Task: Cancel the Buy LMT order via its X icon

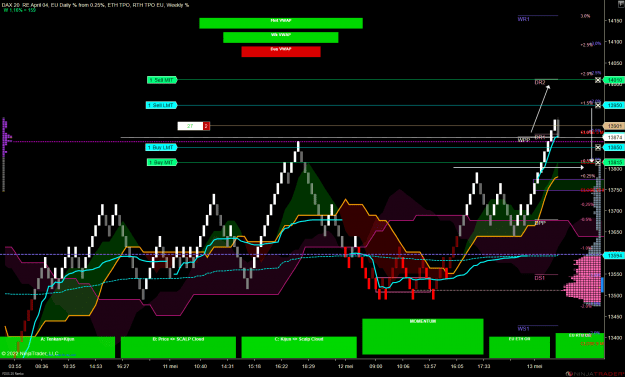Action: [x=598, y=147]
